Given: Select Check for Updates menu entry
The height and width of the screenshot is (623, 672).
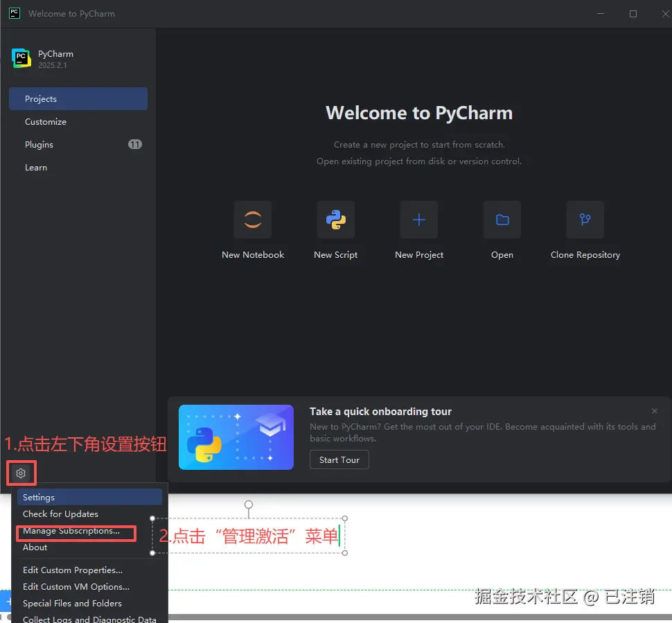Looking at the screenshot, I should point(89,514).
